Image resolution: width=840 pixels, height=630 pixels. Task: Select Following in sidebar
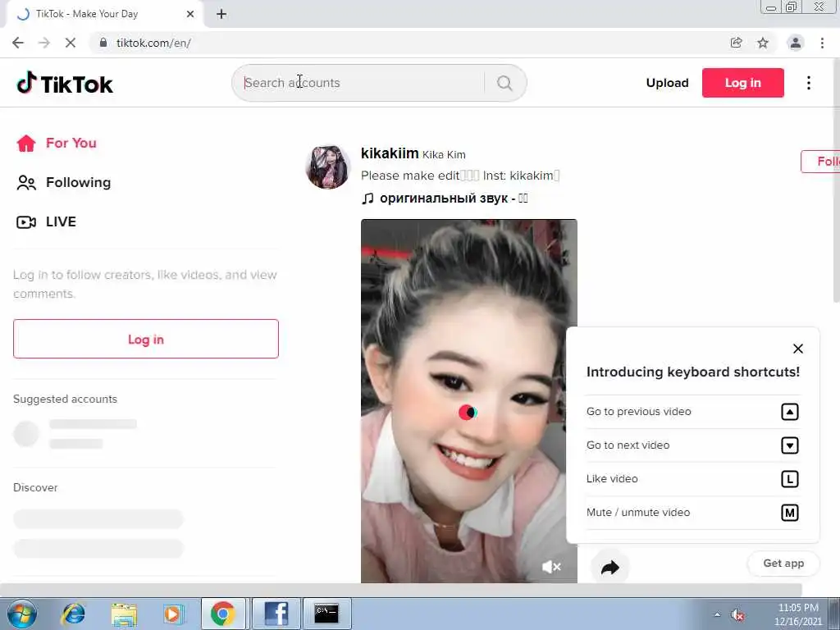78,183
